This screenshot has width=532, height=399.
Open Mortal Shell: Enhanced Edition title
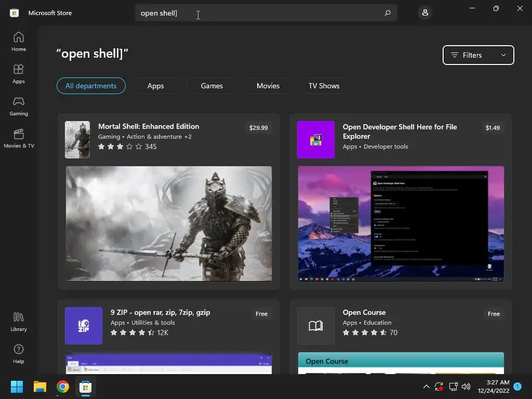149,126
